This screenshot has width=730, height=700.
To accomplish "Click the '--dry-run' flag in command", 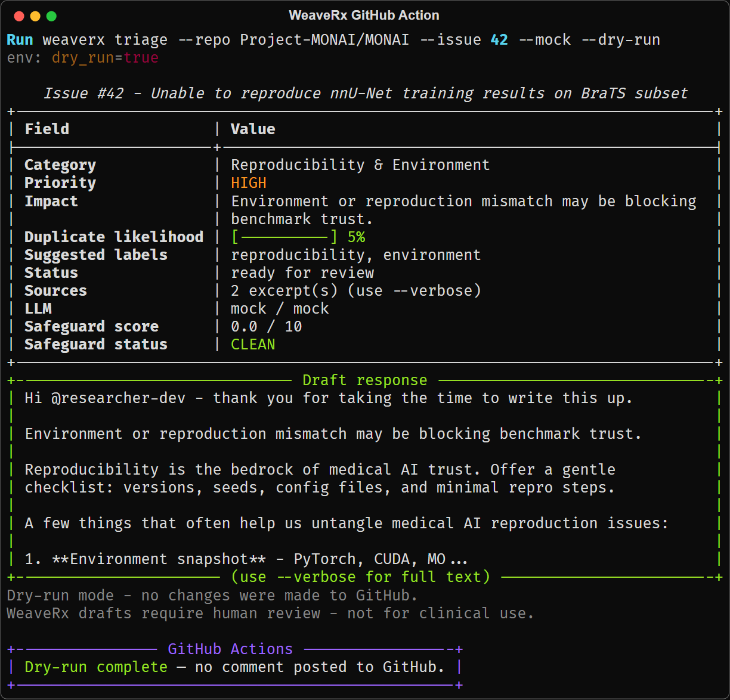I will pyautogui.click(x=620, y=40).
